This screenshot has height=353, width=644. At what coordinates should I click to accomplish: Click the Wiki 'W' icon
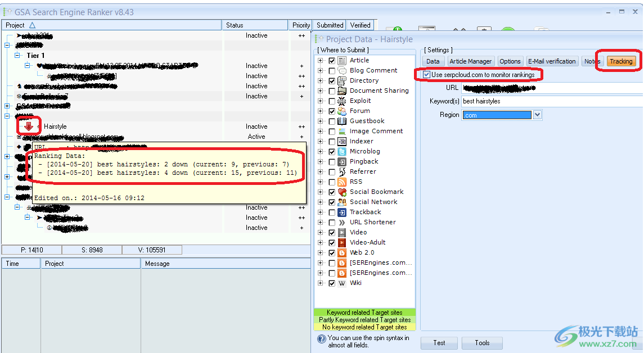342,283
